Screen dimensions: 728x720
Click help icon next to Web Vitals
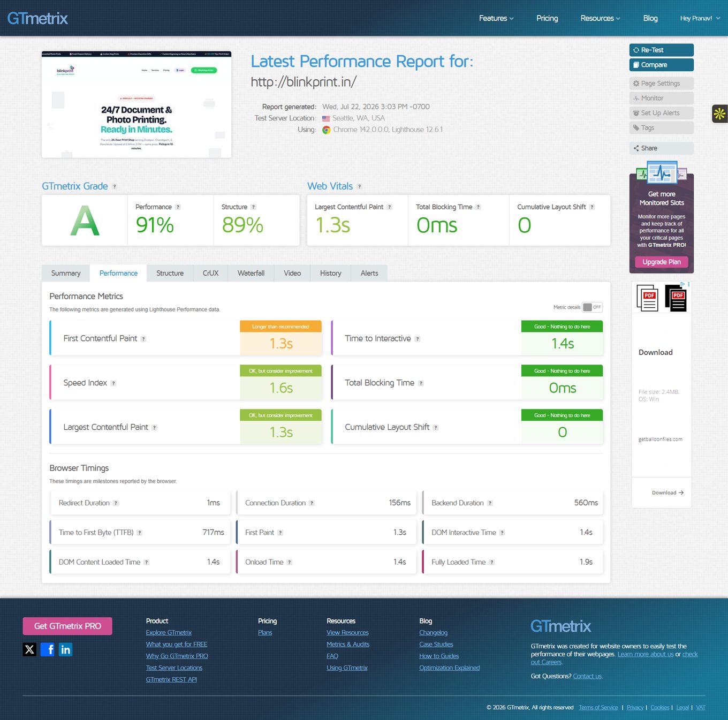pyautogui.click(x=360, y=187)
